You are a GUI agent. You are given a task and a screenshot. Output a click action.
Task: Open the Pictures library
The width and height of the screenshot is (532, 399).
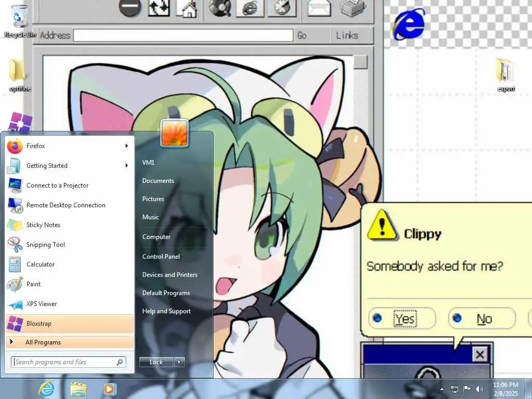(153, 199)
